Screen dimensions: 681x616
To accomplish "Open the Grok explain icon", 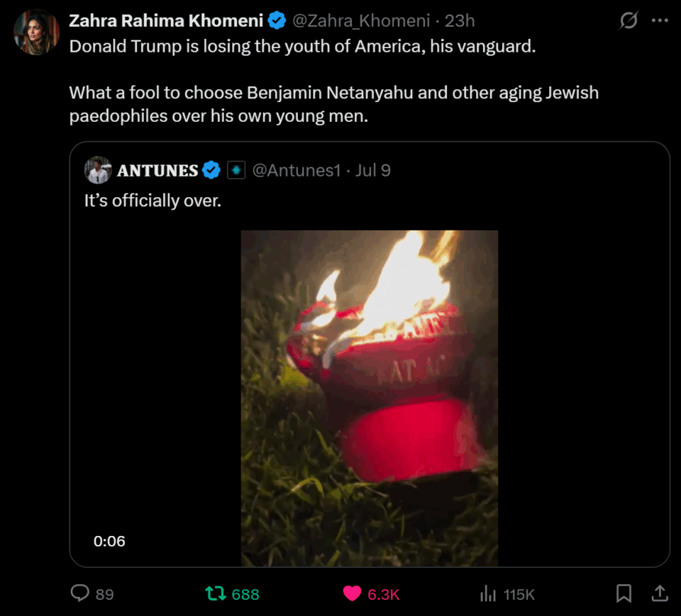I will pyautogui.click(x=628, y=21).
